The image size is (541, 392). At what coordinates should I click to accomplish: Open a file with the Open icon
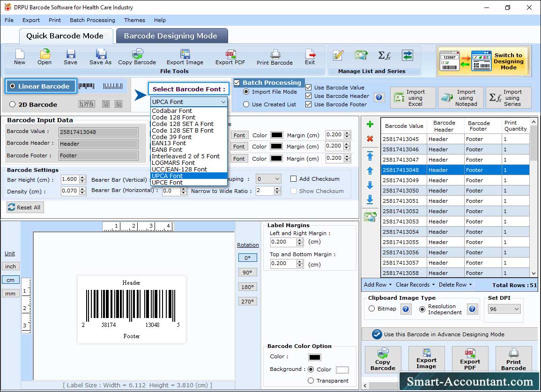point(44,57)
